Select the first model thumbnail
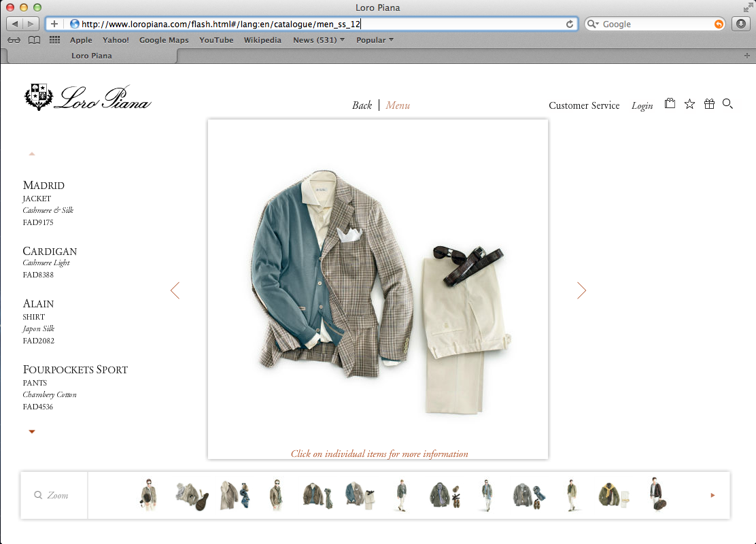The width and height of the screenshot is (756, 544). pos(149,495)
